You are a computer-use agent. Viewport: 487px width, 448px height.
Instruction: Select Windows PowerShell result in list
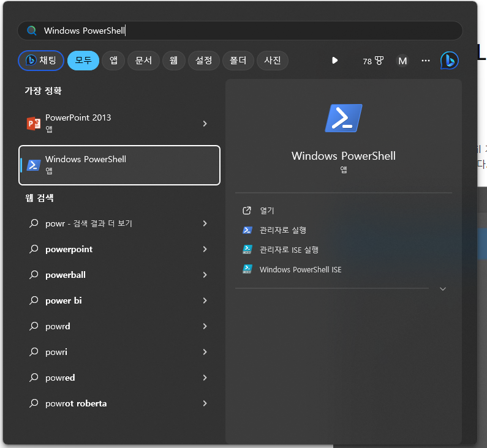(119, 165)
